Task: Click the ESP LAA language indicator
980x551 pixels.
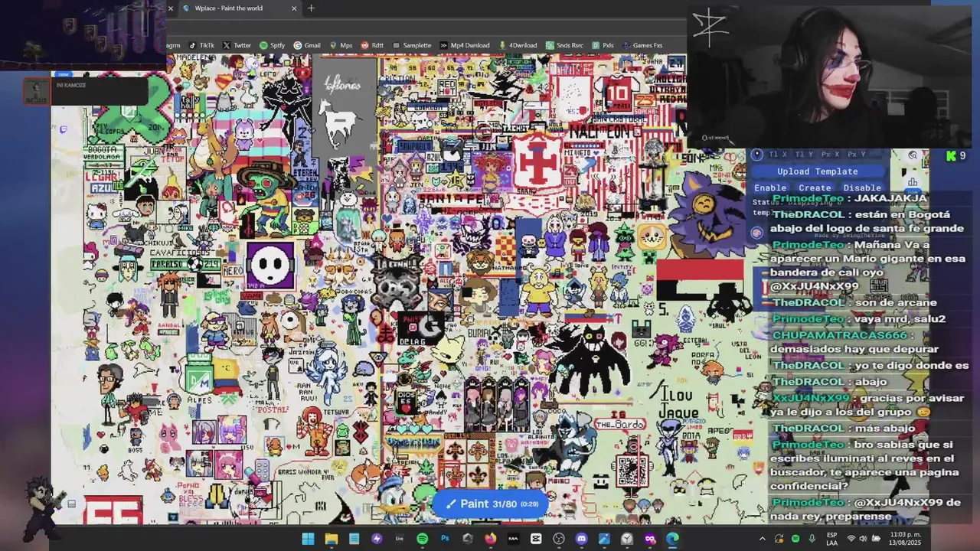Action: (x=832, y=539)
